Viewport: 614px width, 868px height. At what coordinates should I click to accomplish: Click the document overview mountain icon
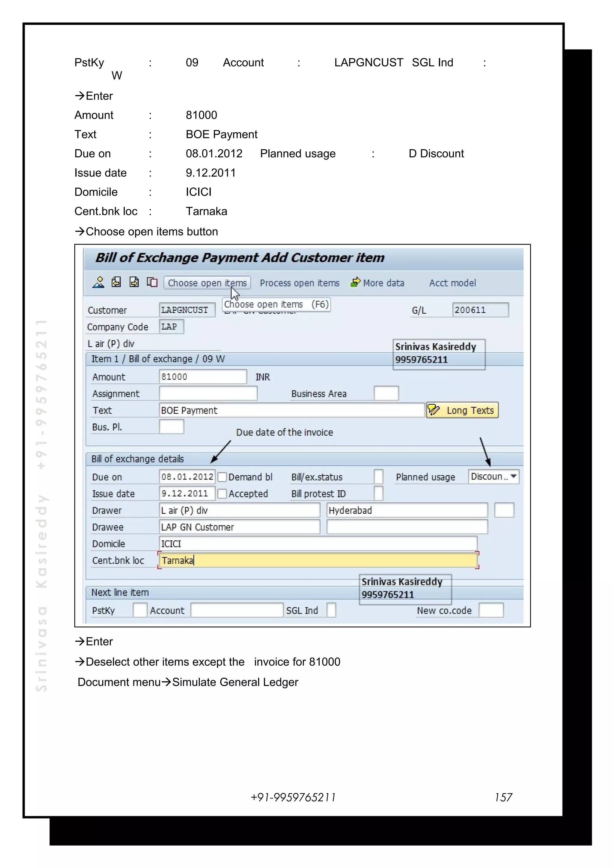coord(98,282)
